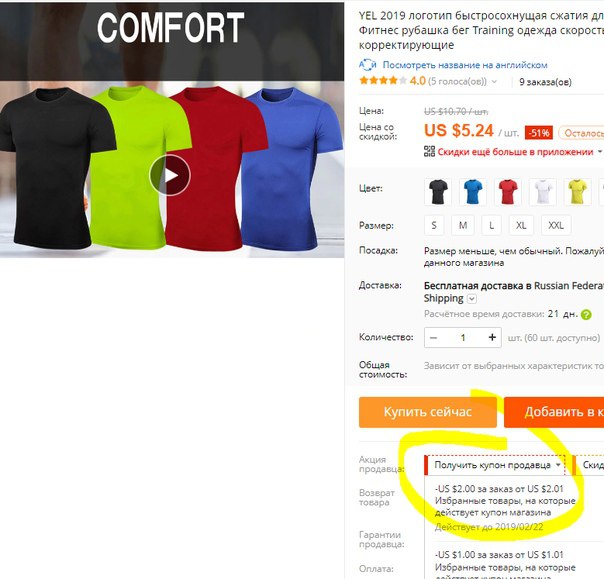Pick the yellow shirt color option
Screen dimensions: 604x579
click(577, 191)
